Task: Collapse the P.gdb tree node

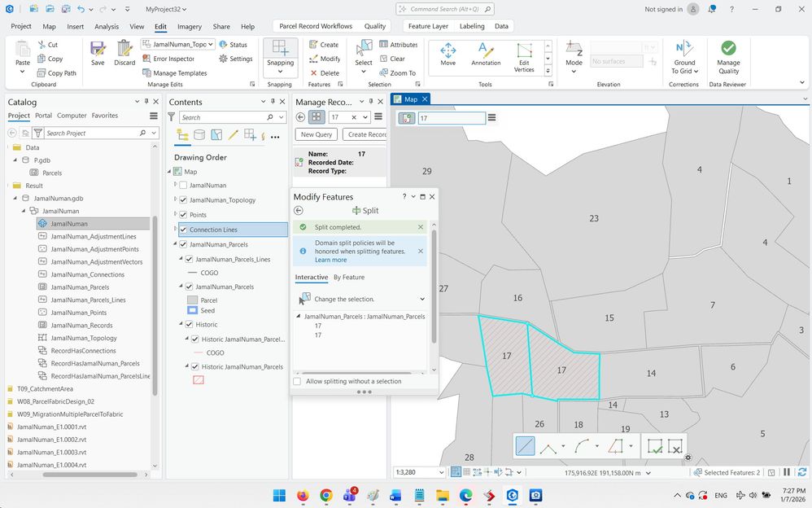Action: click(15, 160)
